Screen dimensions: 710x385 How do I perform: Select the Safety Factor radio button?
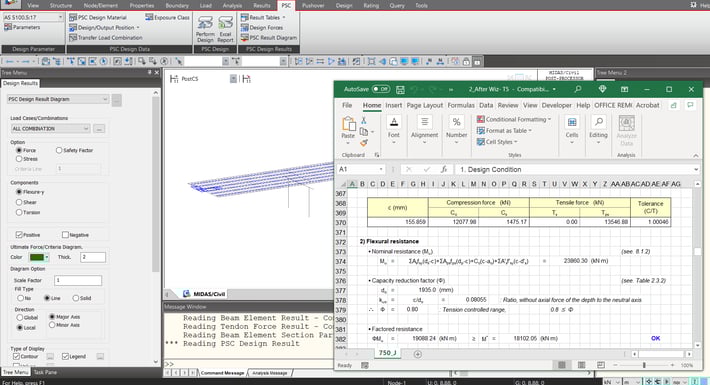click(59, 150)
